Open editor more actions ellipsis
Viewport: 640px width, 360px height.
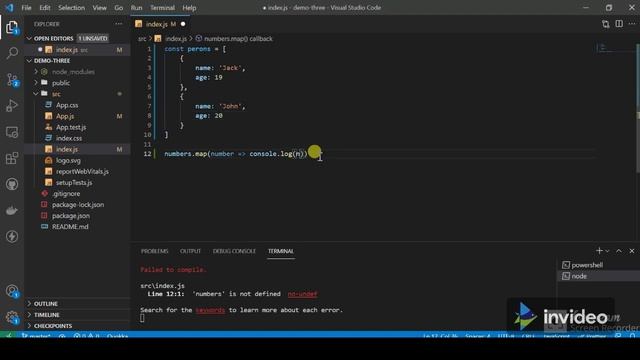pyautogui.click(x=632, y=24)
